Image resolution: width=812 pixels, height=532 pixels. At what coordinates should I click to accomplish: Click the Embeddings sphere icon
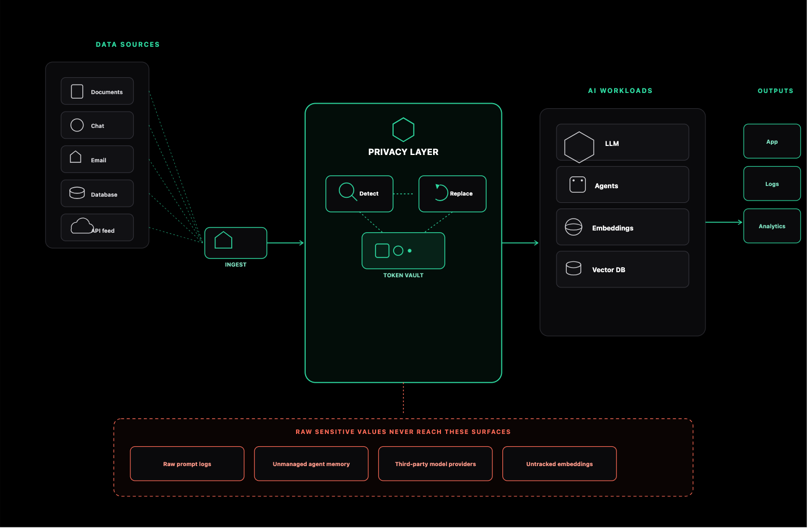point(573,227)
